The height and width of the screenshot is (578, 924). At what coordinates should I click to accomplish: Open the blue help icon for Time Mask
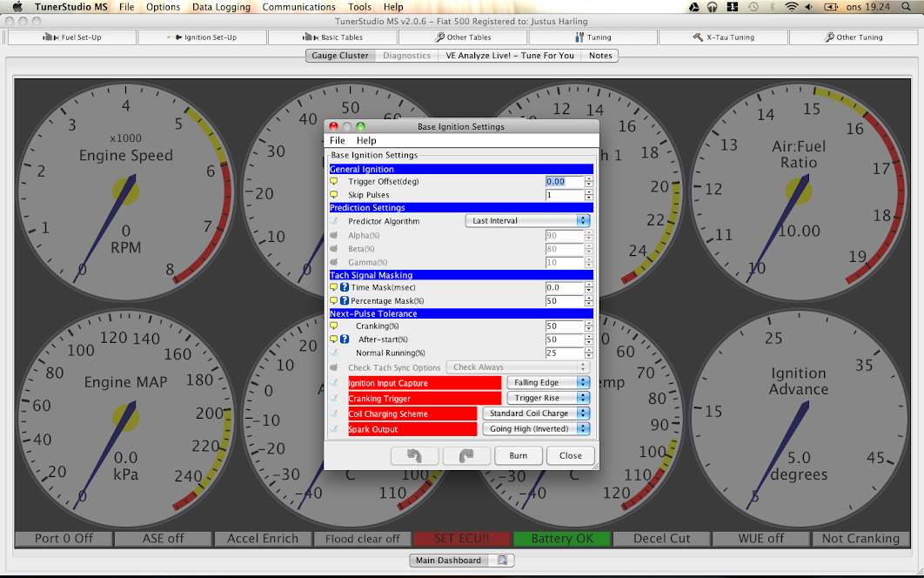point(345,288)
